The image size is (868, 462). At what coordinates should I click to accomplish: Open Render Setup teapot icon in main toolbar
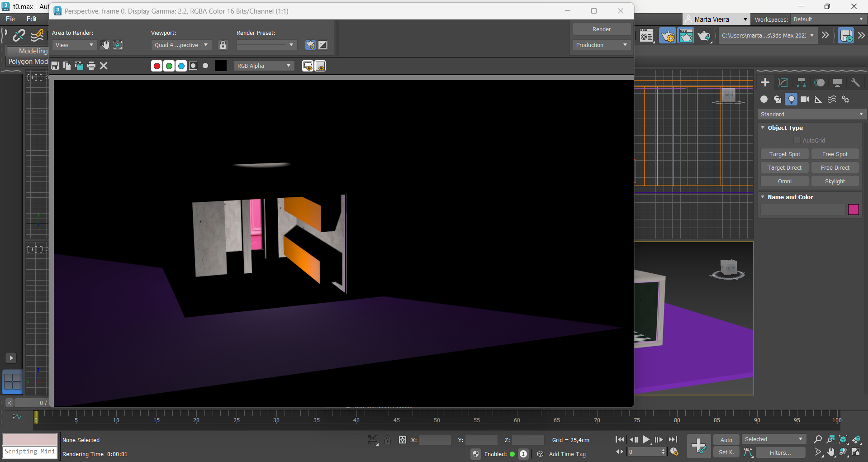click(x=668, y=36)
